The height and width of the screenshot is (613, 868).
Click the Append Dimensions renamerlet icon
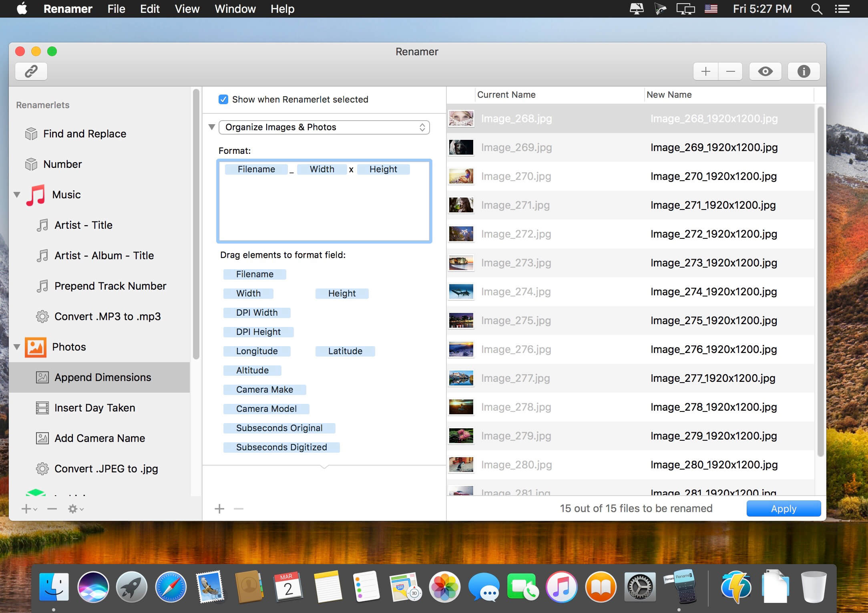tap(42, 377)
